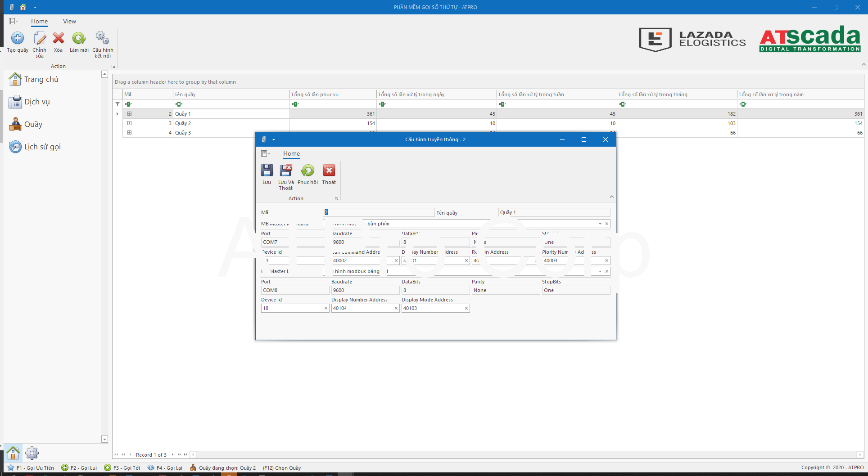Open the bàn phím dropdown arrow

pyautogui.click(x=600, y=224)
